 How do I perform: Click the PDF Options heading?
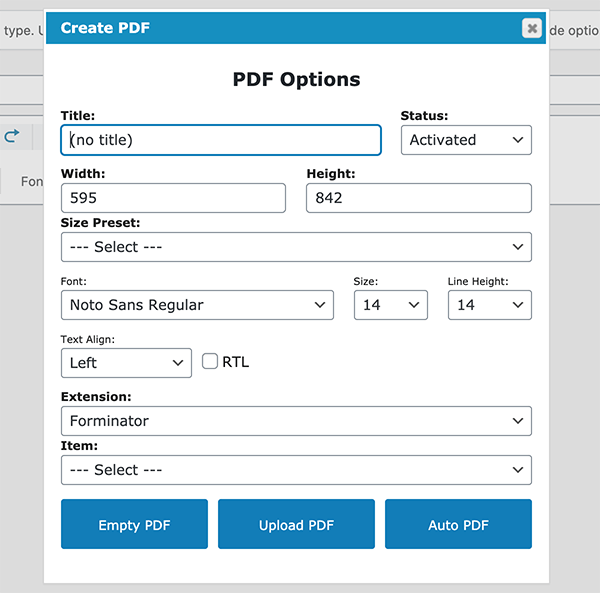click(x=296, y=80)
